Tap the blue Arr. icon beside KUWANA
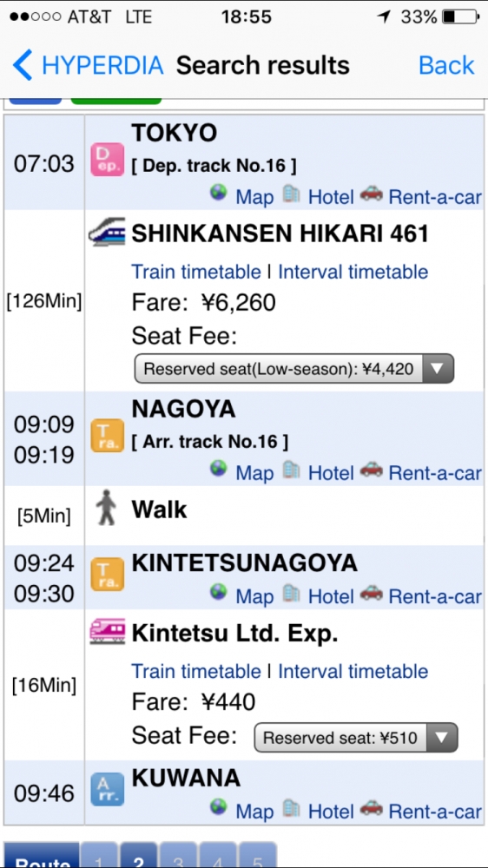The width and height of the screenshot is (488, 868). pyautogui.click(x=107, y=789)
